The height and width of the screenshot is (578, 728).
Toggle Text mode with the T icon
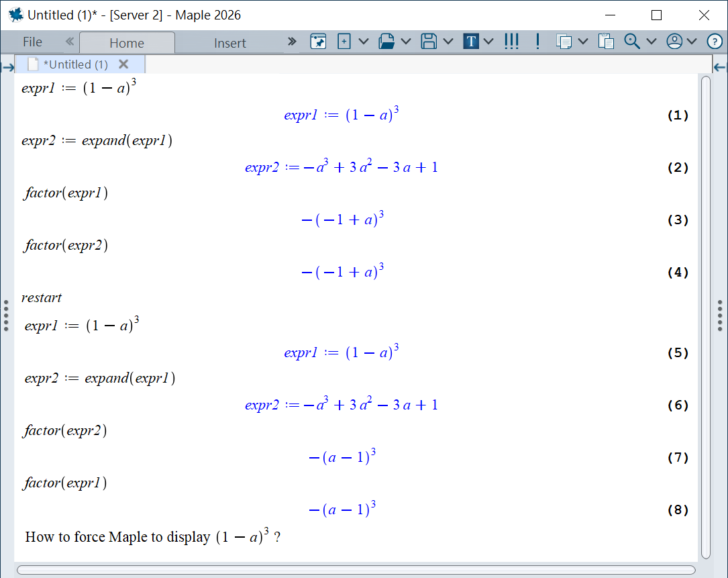pyautogui.click(x=471, y=42)
